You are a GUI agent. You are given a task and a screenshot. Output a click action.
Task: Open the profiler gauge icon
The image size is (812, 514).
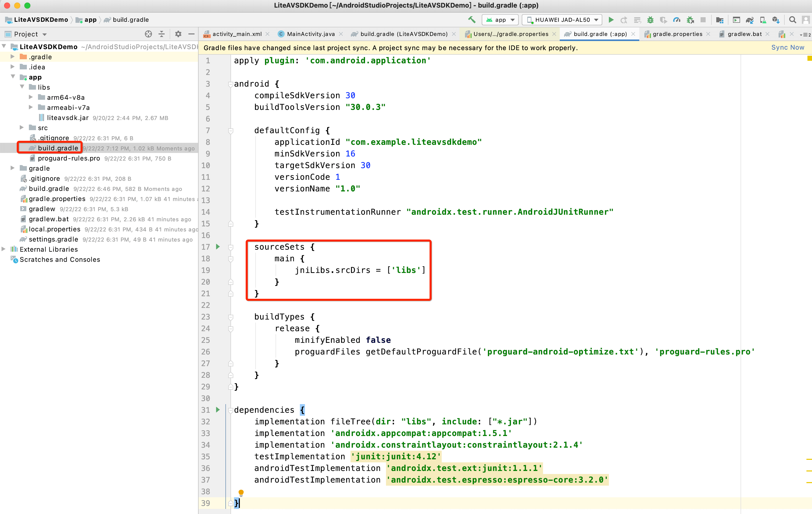(676, 20)
